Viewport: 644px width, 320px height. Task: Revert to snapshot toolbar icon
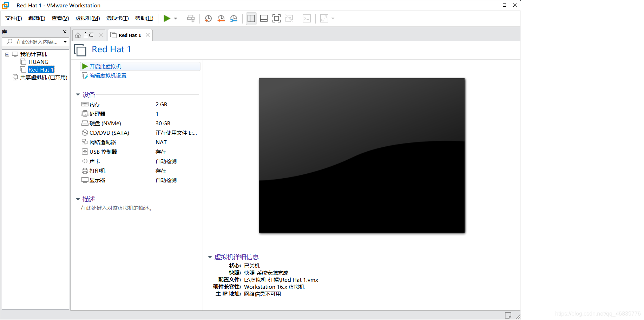click(x=221, y=19)
